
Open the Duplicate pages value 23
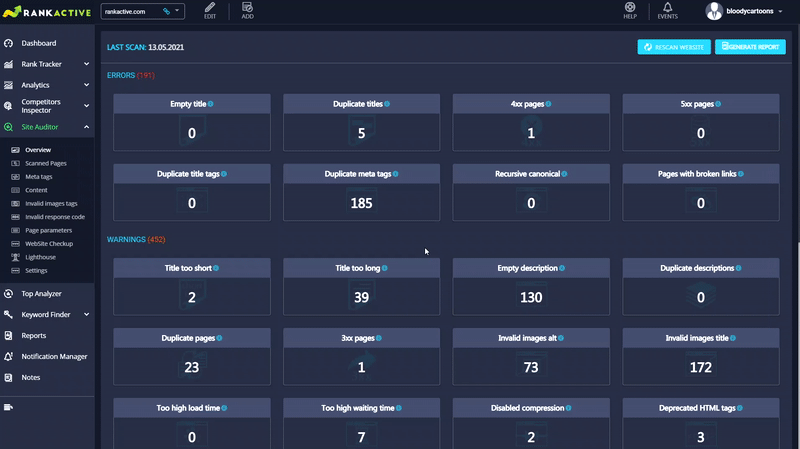pyautogui.click(x=192, y=367)
